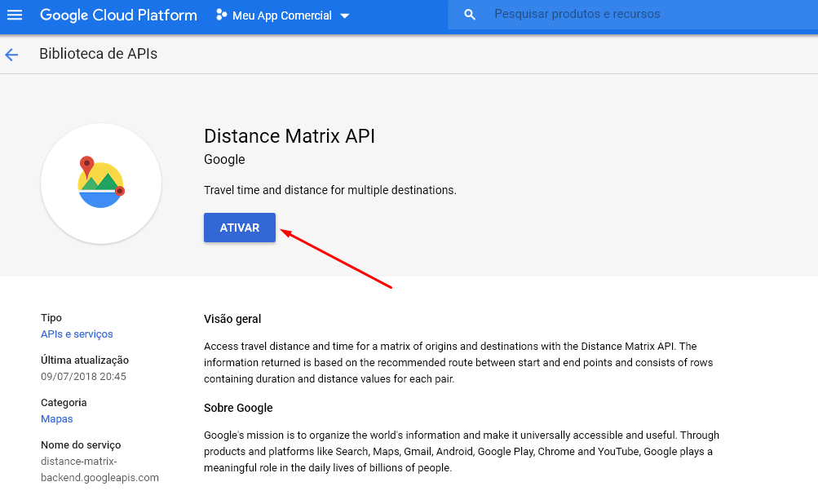Viewport: 818px width, 504px height.
Task: Open the Meu App Comercial project selector
Action: [x=283, y=15]
